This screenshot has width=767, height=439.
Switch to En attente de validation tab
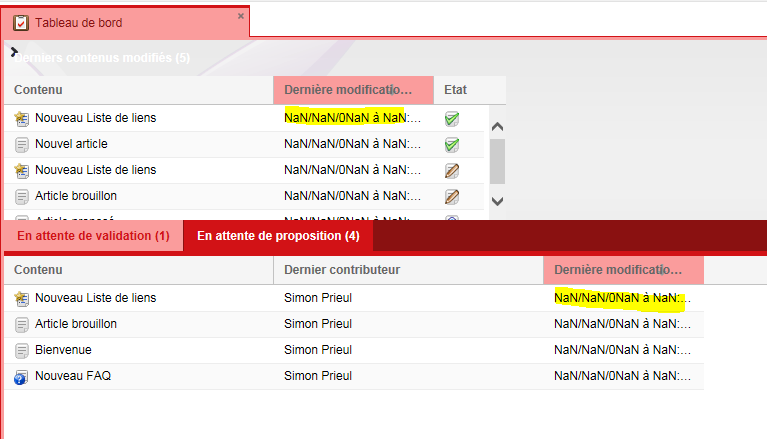pyautogui.click(x=93, y=236)
